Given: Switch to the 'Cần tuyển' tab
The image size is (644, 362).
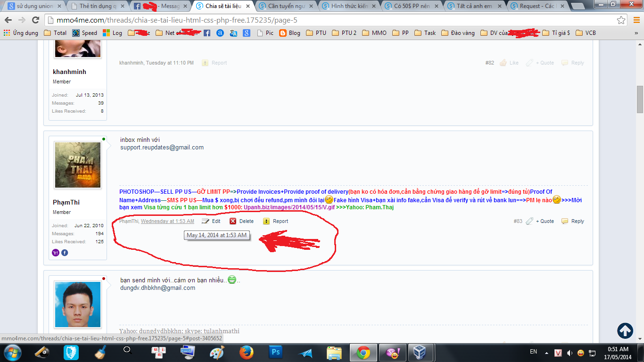Looking at the screenshot, I should pos(286,6).
